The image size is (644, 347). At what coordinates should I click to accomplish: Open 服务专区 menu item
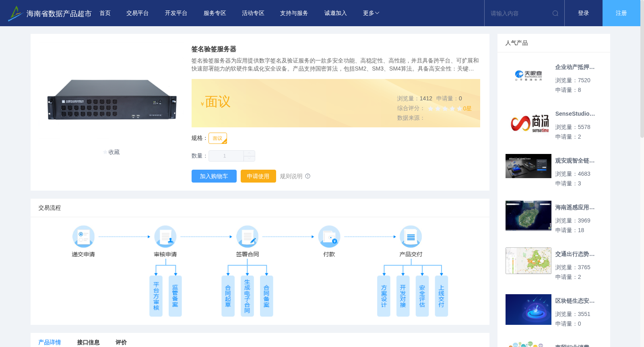215,13
